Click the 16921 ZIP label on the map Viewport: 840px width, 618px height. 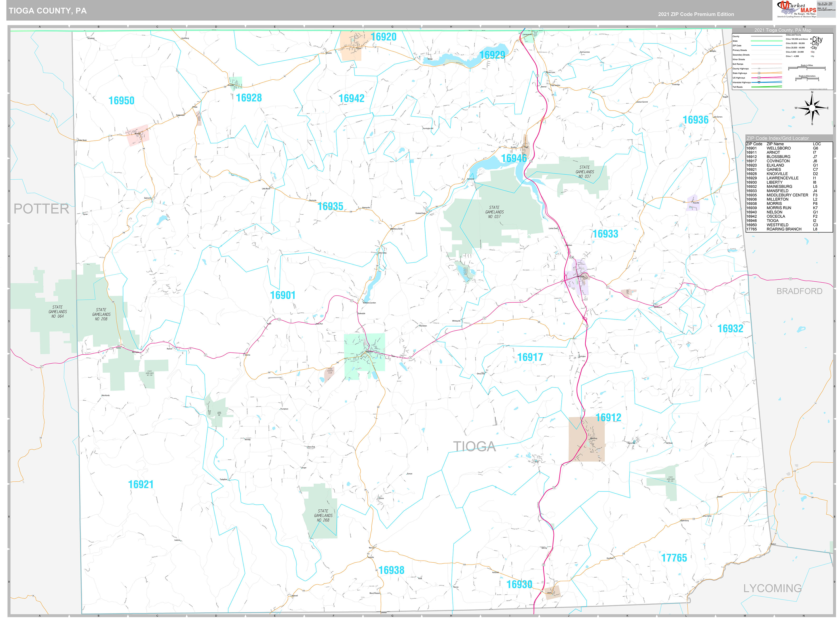pyautogui.click(x=141, y=485)
